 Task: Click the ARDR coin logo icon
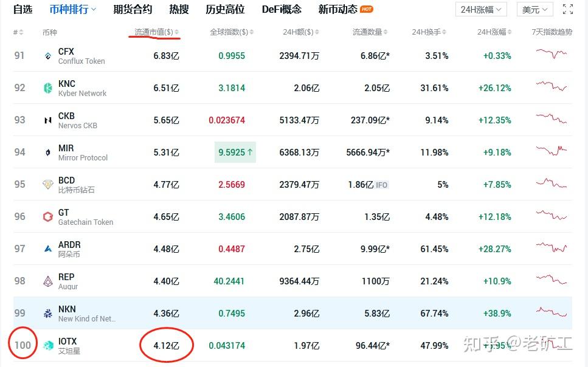[48, 249]
